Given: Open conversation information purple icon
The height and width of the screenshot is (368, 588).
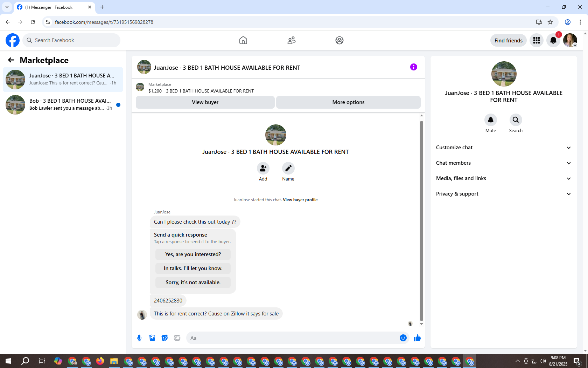Looking at the screenshot, I should 414,67.
